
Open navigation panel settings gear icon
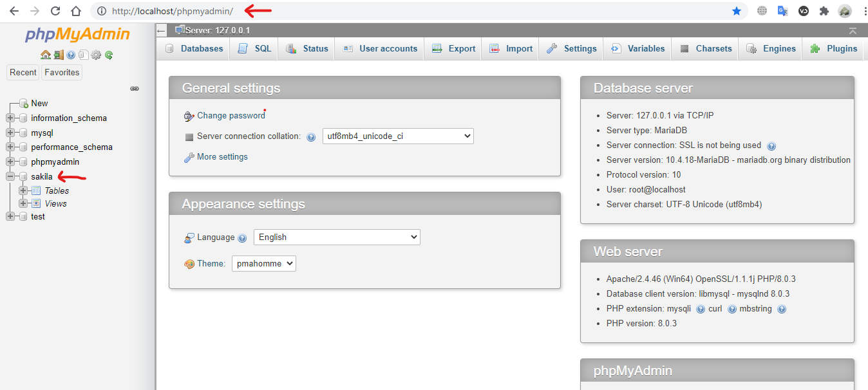(x=96, y=55)
